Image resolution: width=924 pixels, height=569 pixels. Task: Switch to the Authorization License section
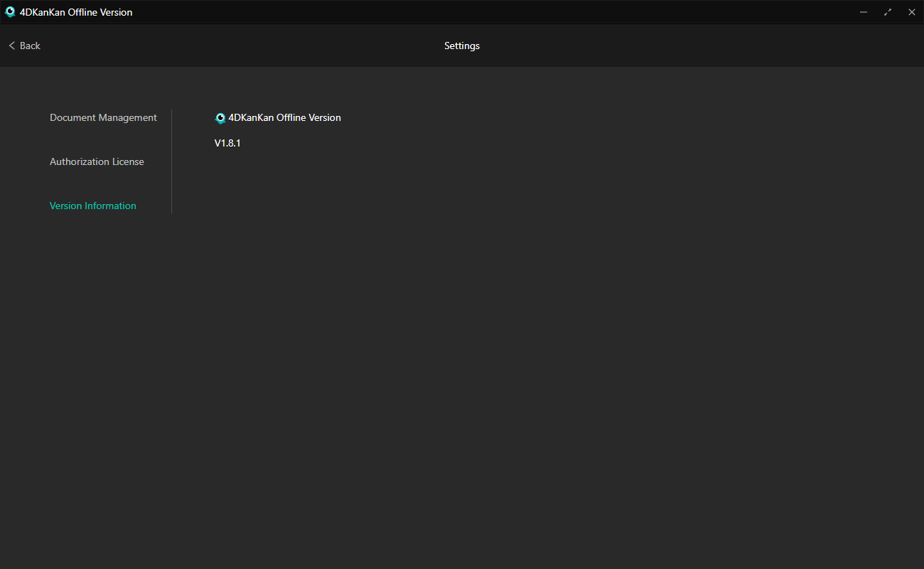(x=97, y=161)
